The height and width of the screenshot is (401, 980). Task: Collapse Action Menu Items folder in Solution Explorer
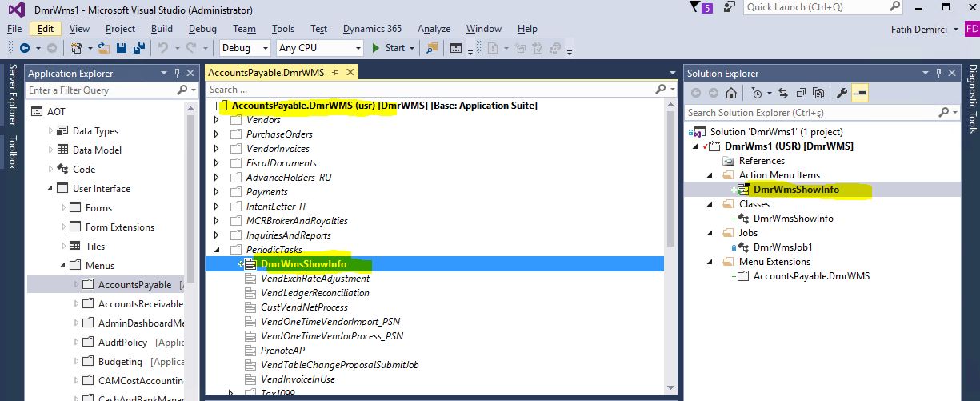coord(709,174)
